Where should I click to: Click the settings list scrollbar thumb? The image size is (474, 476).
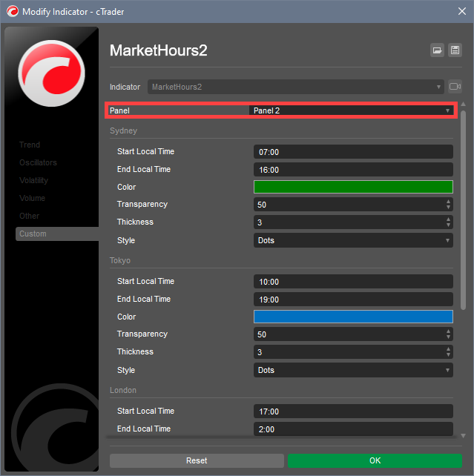click(463, 211)
